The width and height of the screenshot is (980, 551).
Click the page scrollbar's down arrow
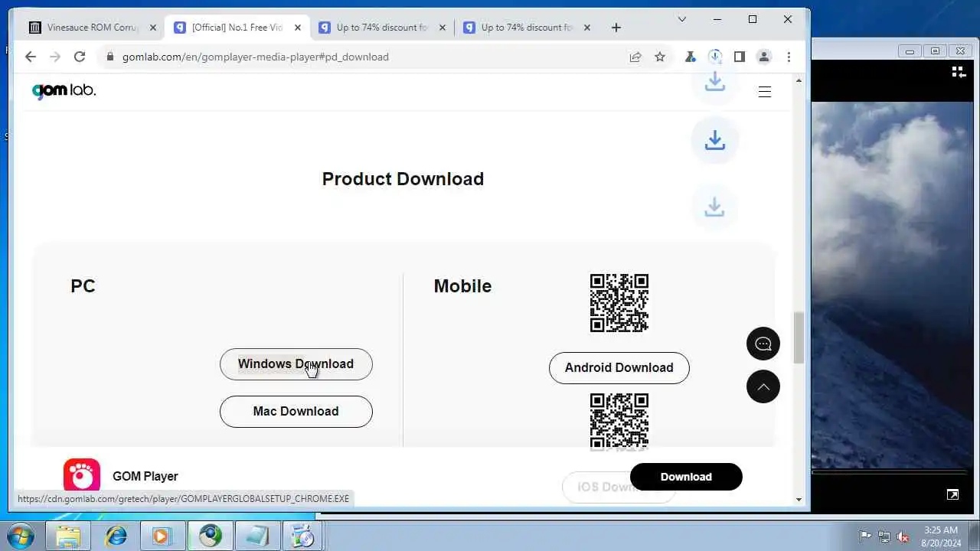[x=799, y=500]
